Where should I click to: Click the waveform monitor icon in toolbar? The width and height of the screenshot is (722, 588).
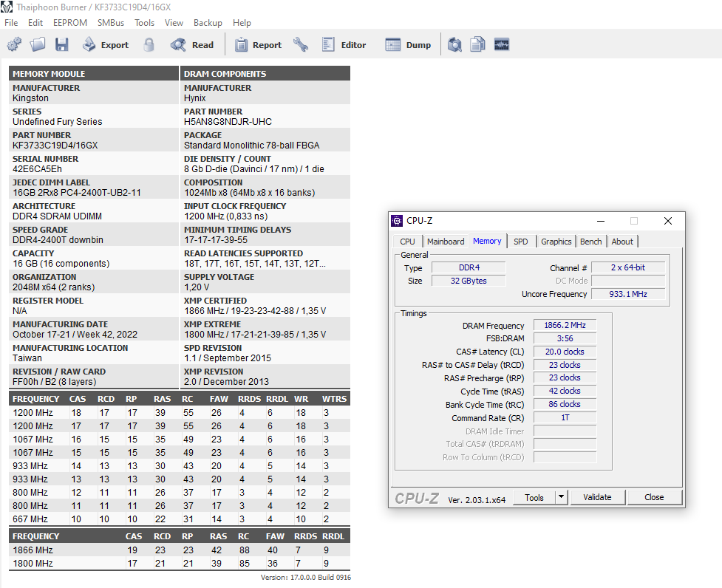[502, 44]
